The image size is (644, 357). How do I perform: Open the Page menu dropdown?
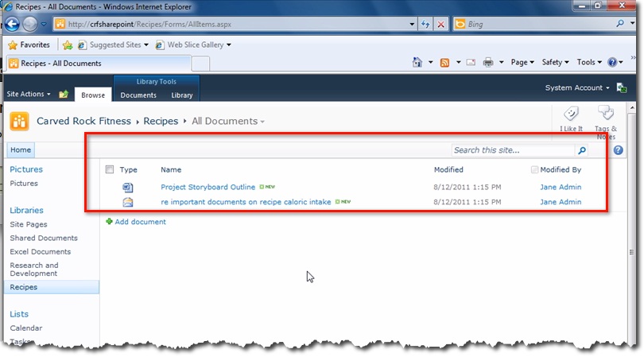tap(522, 63)
